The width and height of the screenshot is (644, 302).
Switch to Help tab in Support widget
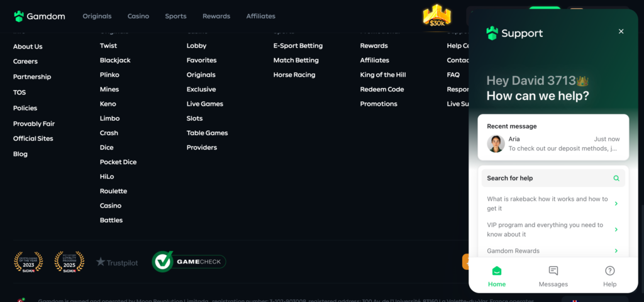[610, 277]
